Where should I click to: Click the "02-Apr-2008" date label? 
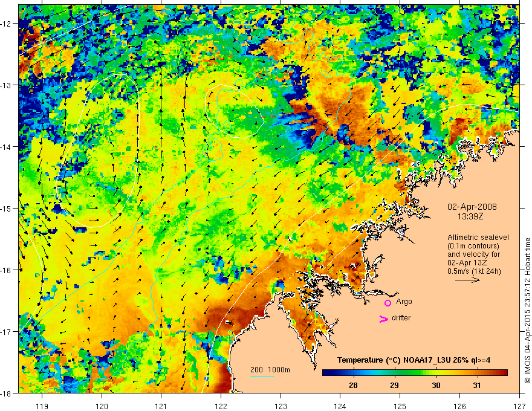(472, 207)
